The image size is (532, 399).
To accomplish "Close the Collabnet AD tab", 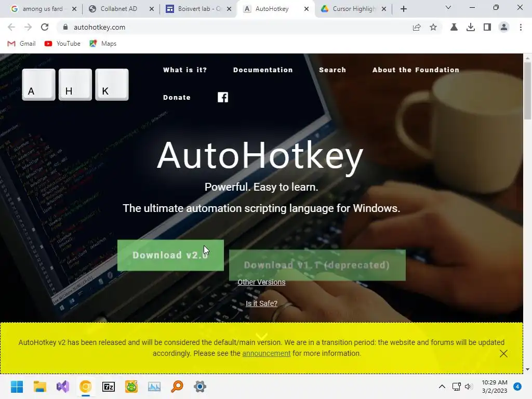I will 152,9.
